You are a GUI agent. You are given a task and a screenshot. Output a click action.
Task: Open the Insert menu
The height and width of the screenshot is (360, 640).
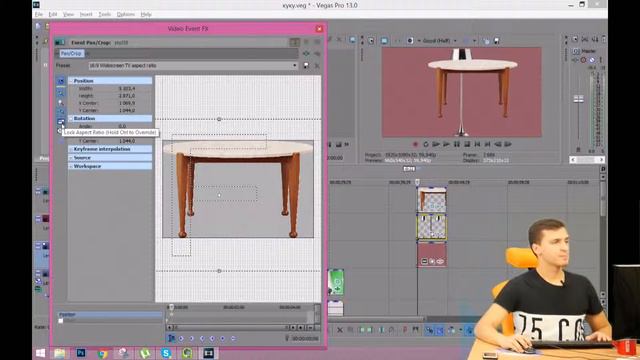tap(86, 14)
